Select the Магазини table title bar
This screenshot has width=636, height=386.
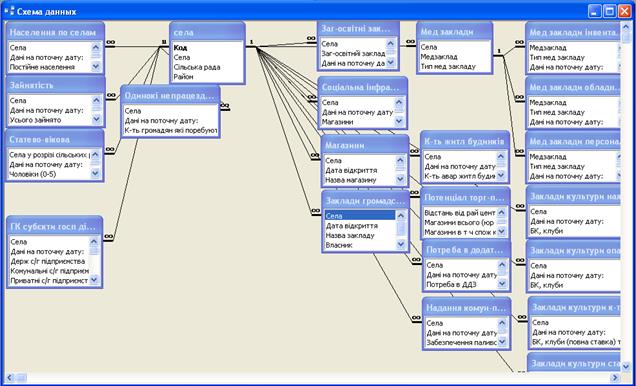[x=365, y=145]
